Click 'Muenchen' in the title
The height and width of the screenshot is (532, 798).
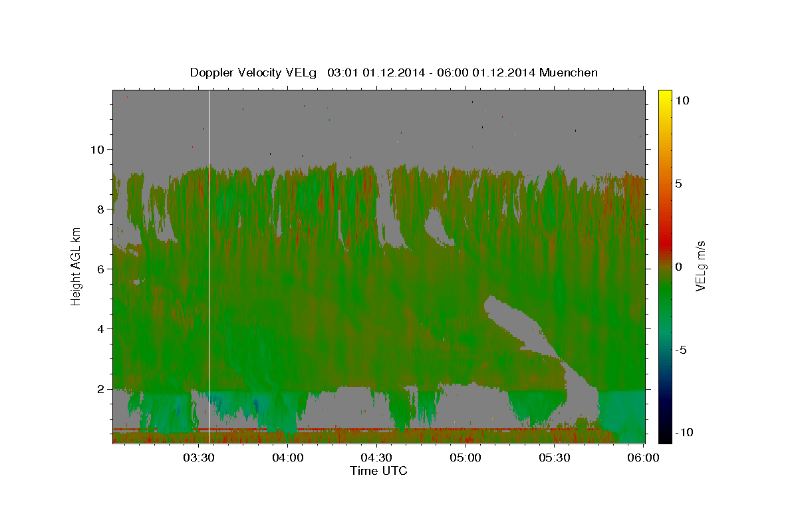[569, 72]
